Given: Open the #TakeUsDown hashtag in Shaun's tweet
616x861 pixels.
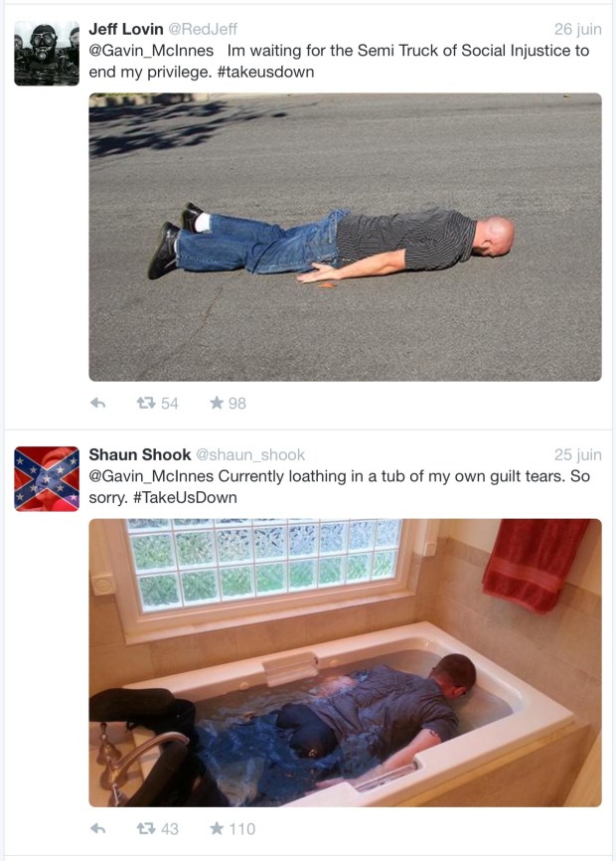Looking at the screenshot, I should (x=185, y=497).
